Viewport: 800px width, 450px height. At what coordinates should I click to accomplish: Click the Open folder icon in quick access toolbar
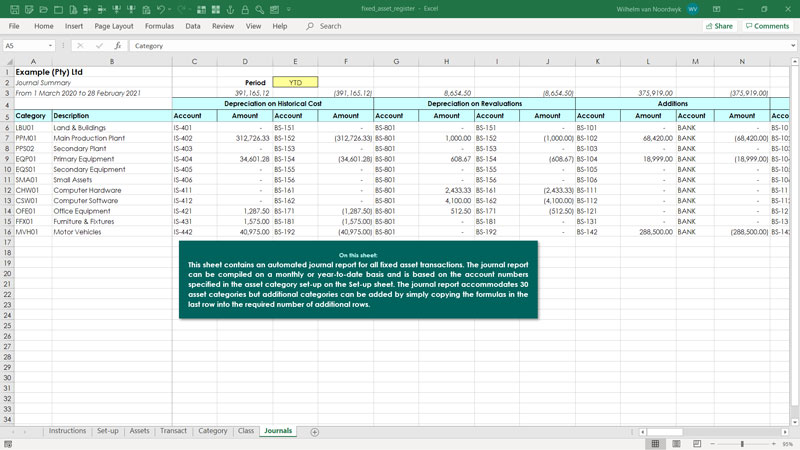coord(43,9)
